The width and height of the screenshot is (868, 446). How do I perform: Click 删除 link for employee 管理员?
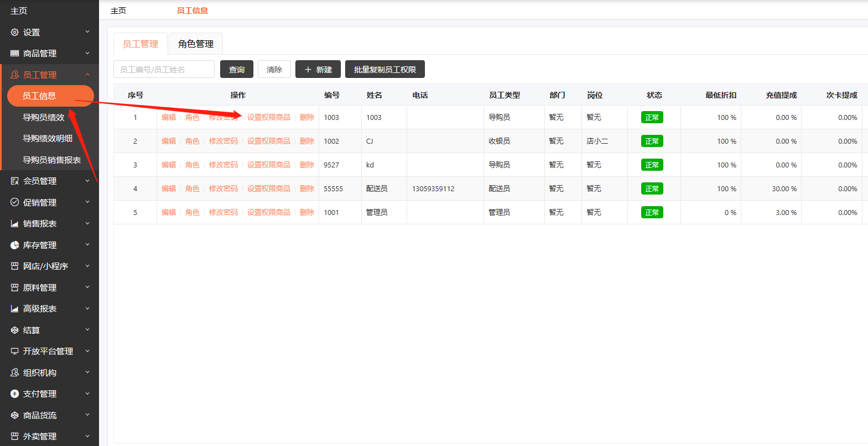(x=306, y=213)
